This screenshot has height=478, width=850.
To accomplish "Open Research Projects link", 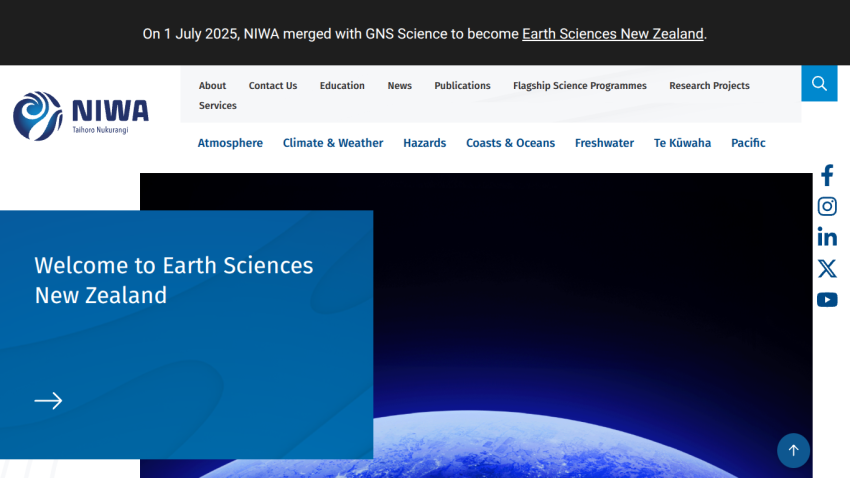I will pyautogui.click(x=709, y=86).
